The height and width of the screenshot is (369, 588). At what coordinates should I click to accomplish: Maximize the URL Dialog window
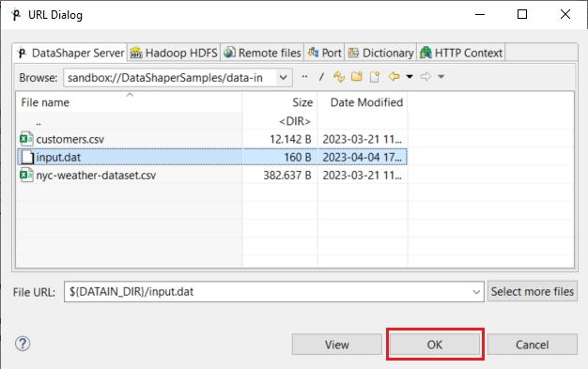(522, 14)
